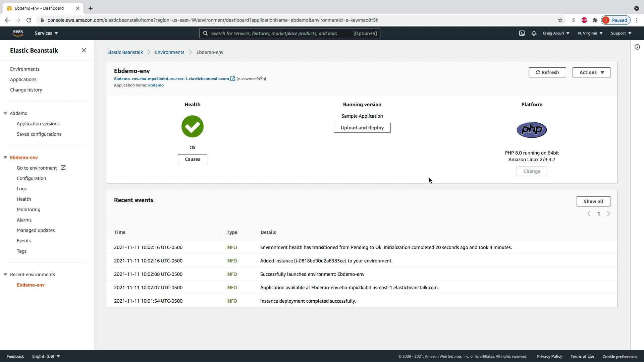Screen dimensions: 644x362
Task: Open the info panel icon
Action: click(637, 47)
